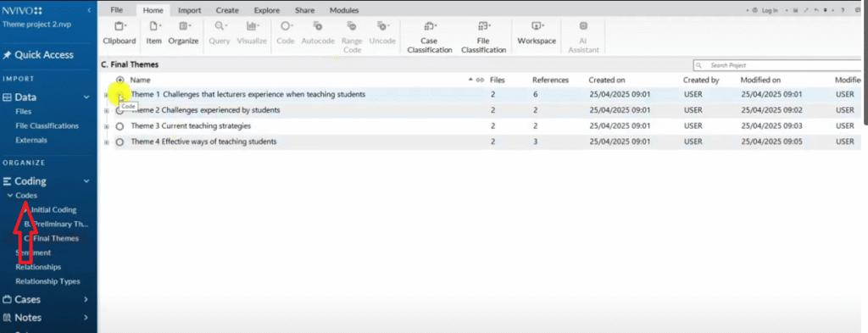The image size is (868, 333).
Task: Sort by the Created by column header
Action: coord(701,80)
